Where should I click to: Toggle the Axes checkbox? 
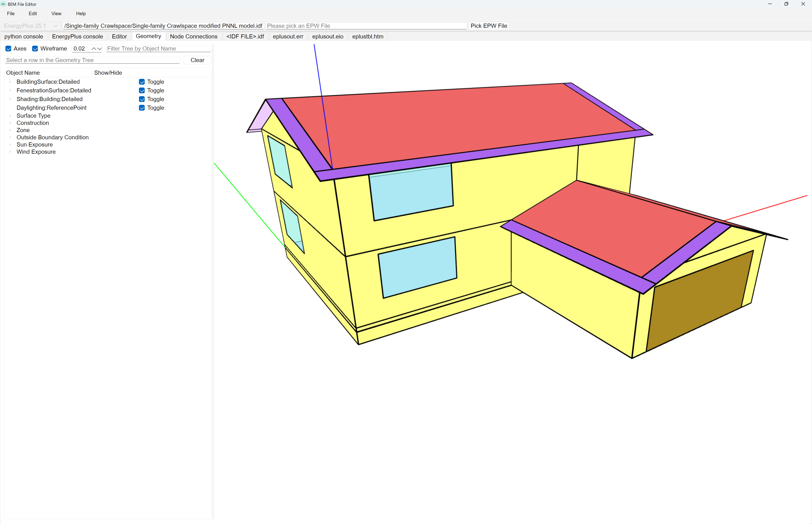point(8,49)
